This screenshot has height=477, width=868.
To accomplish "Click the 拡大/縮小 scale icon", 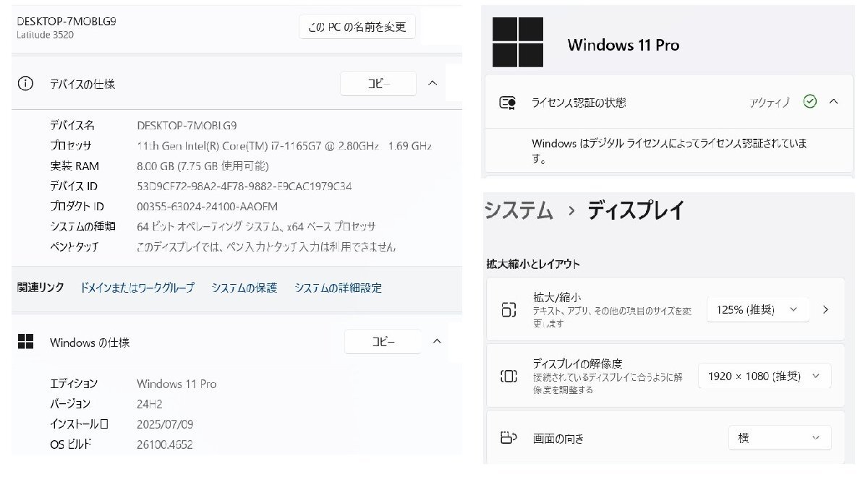I will tap(509, 309).
